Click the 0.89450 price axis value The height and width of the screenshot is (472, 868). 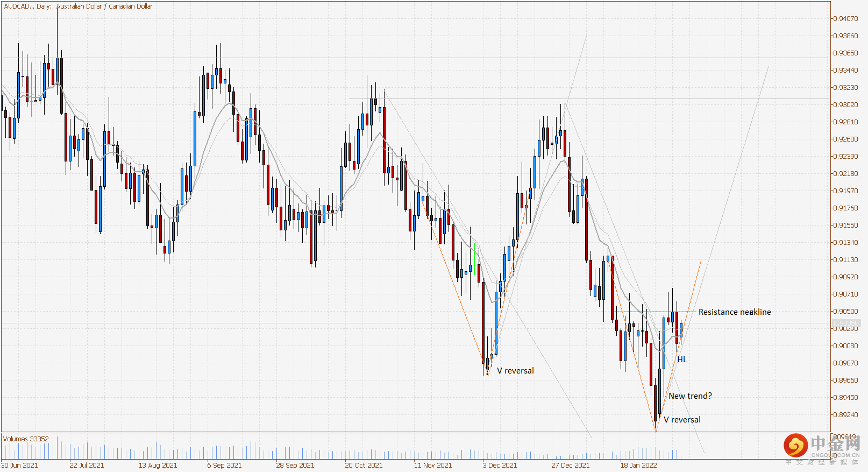click(845, 398)
